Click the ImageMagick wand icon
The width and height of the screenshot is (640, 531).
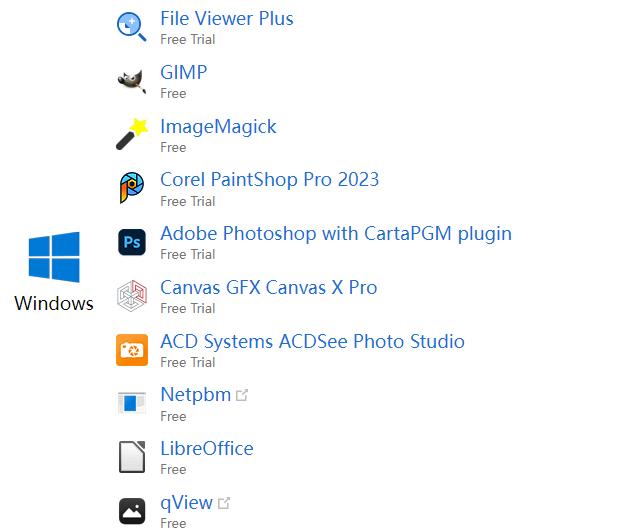132,134
